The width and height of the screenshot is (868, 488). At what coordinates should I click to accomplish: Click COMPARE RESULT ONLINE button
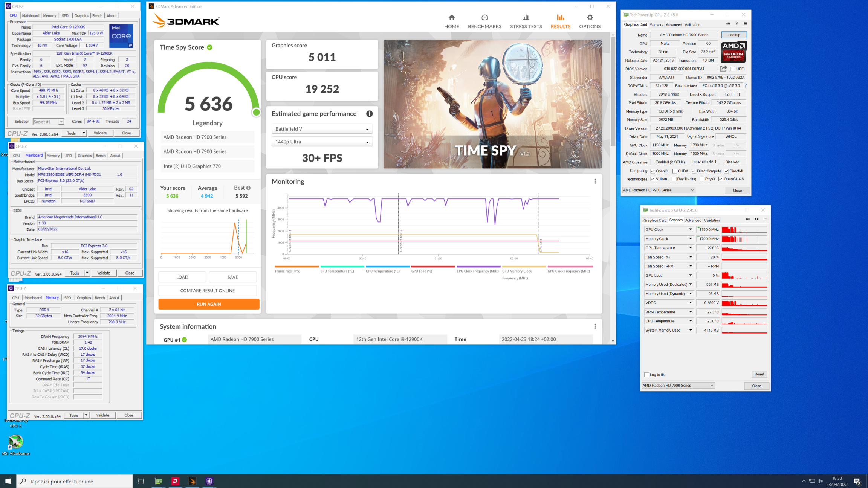[207, 291]
